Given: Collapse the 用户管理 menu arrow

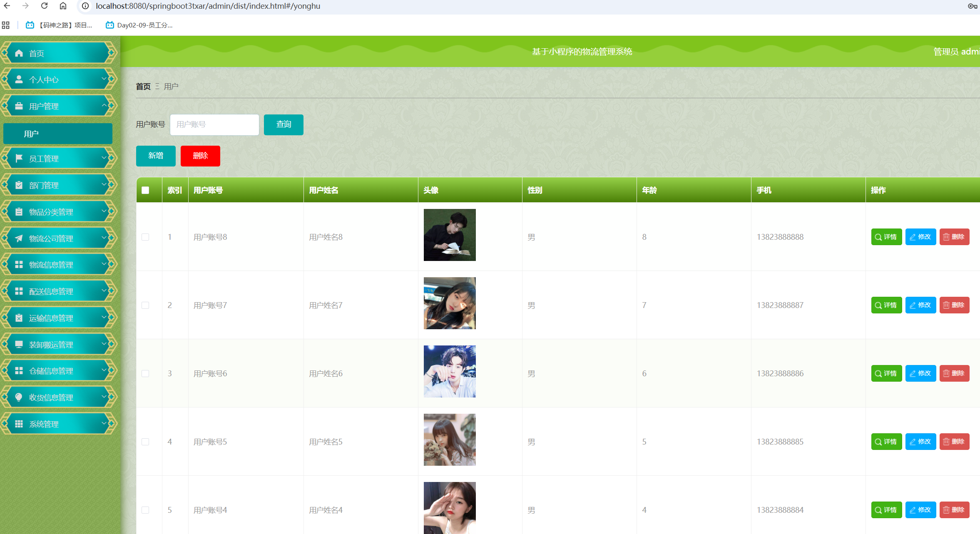Looking at the screenshot, I should (x=104, y=106).
